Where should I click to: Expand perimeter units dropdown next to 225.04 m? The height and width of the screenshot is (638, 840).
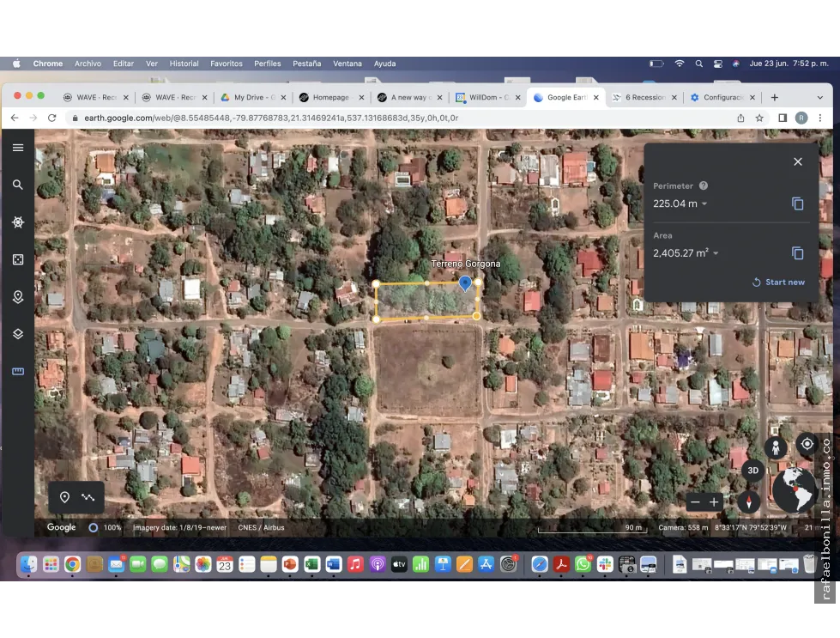coord(704,204)
